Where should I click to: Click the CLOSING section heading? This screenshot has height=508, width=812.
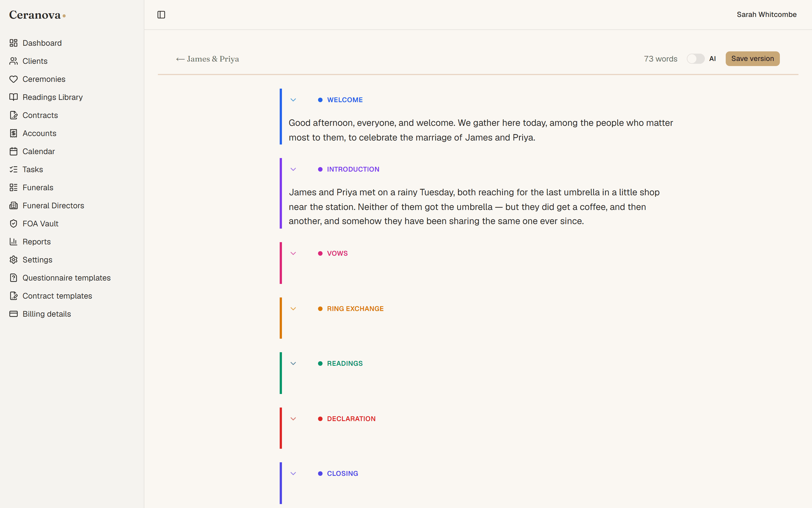click(342, 474)
